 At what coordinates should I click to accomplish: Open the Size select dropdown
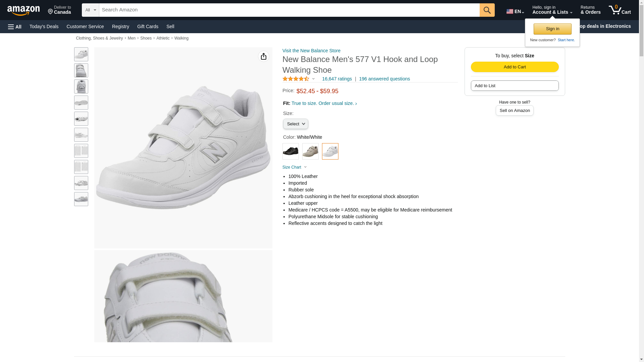click(x=296, y=124)
